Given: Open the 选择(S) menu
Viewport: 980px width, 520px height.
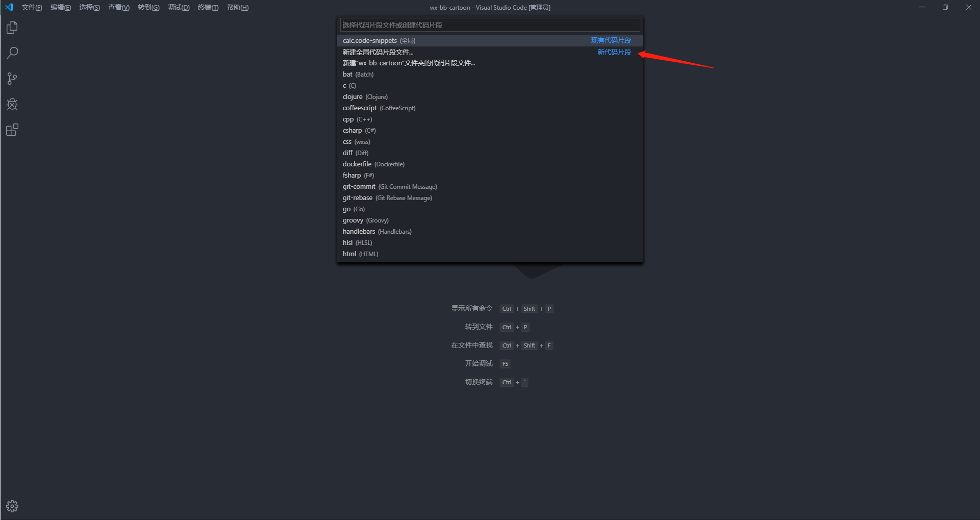Looking at the screenshot, I should click(89, 7).
